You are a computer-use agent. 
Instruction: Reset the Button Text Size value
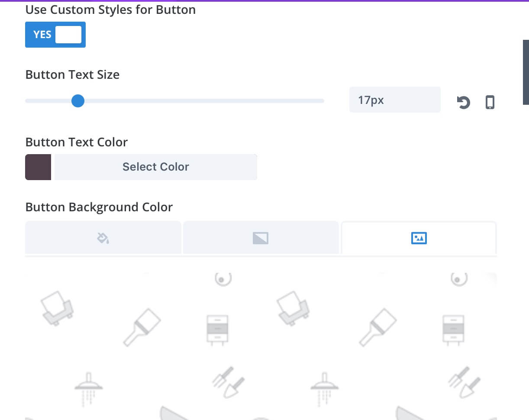click(464, 103)
